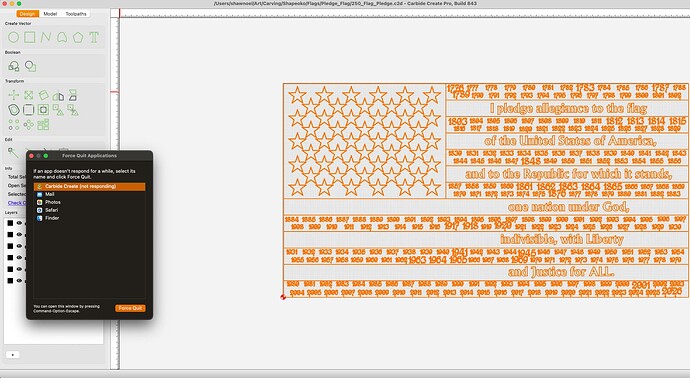The image size is (690, 378).
Task: Toggle visibility eye of the second layer
Action: tap(19, 235)
